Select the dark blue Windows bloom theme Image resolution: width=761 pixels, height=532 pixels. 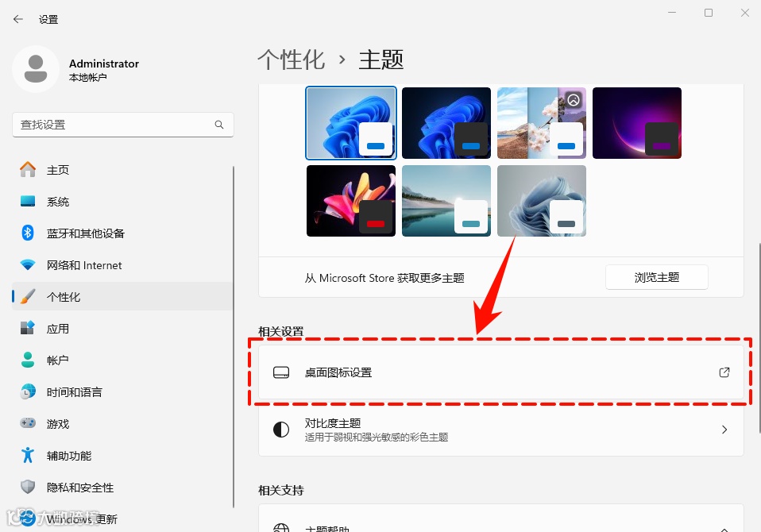446,123
